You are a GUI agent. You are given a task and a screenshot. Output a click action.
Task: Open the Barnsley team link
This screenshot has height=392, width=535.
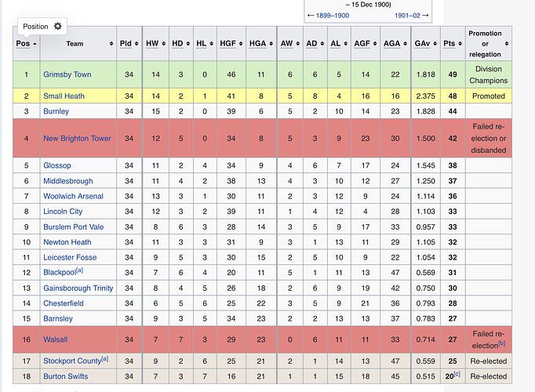pyautogui.click(x=58, y=319)
